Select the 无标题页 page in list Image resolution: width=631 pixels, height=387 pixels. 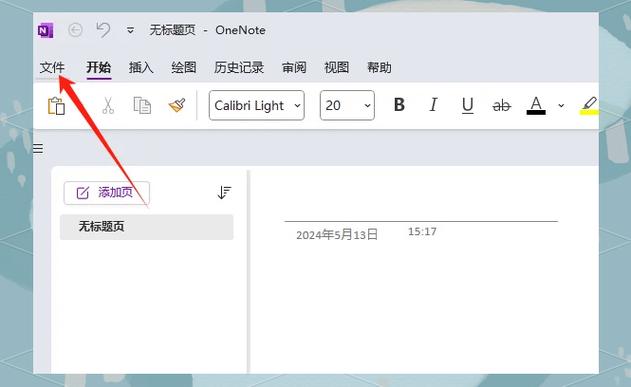(146, 227)
